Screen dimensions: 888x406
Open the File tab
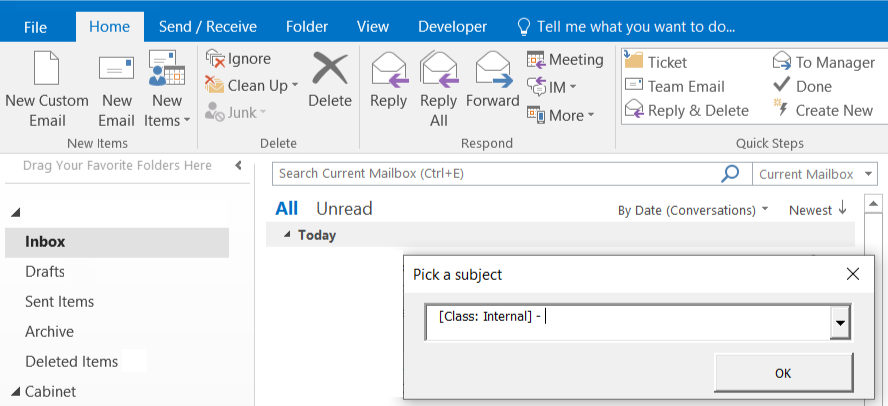35,27
